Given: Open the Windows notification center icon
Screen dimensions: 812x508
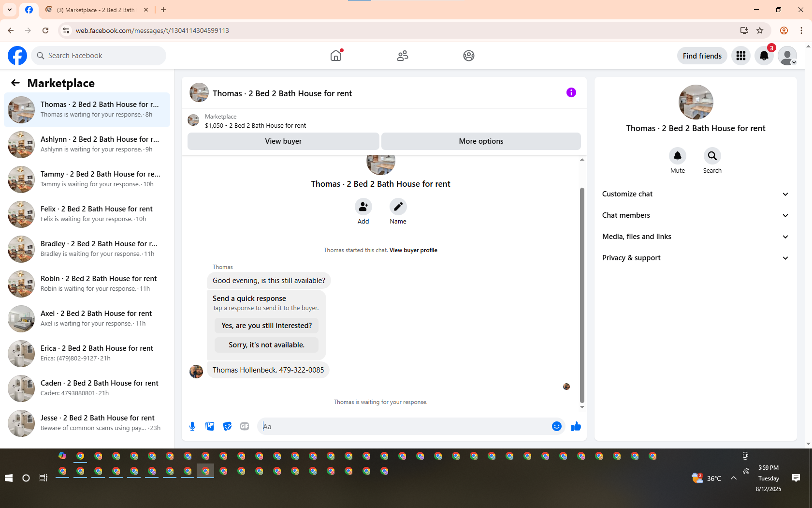Looking at the screenshot, I should coord(796,478).
